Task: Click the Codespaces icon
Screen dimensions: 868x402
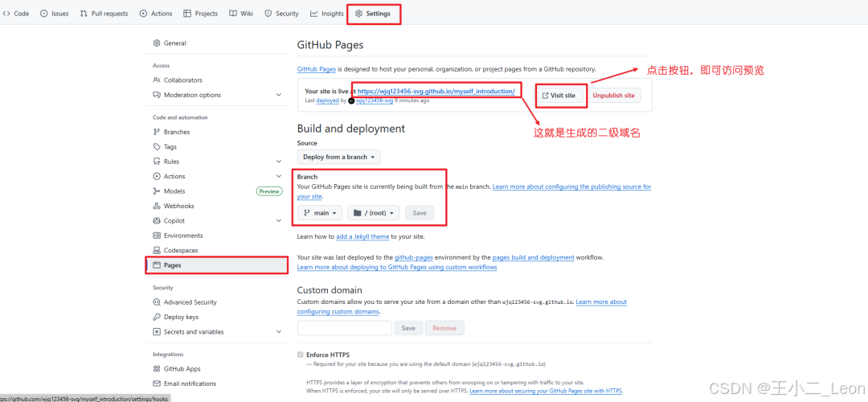Action: [x=157, y=250]
